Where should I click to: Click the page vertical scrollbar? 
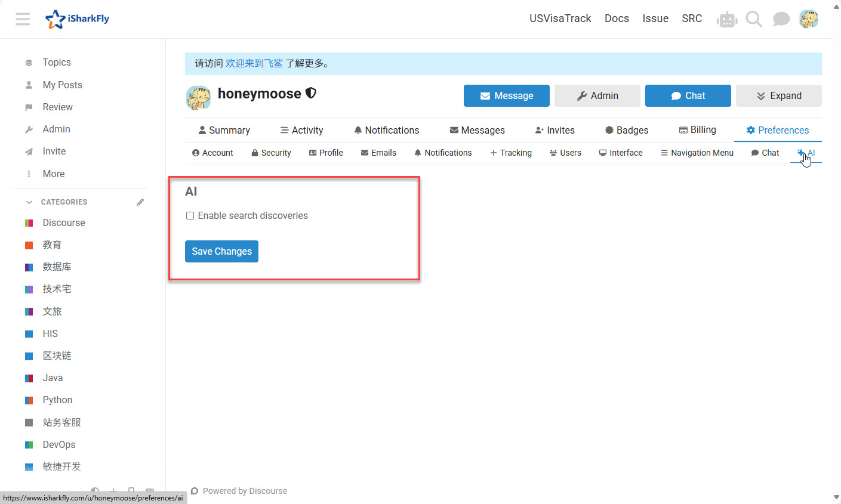pyautogui.click(x=836, y=252)
